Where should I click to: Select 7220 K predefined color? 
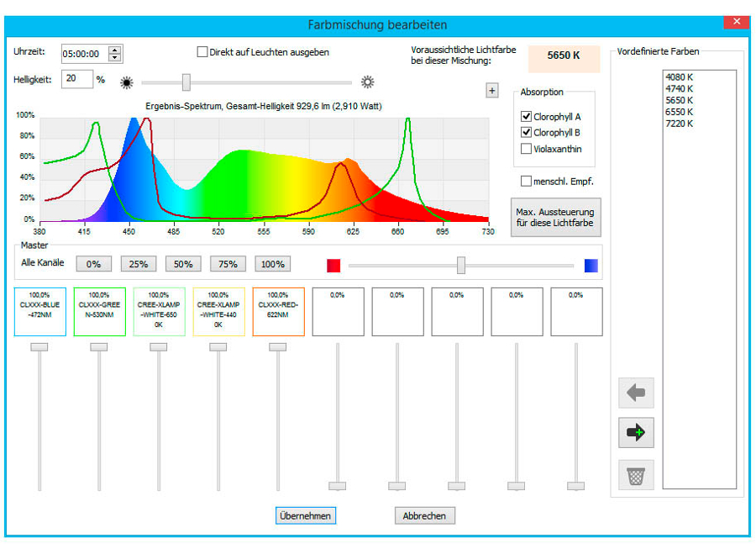680,123
